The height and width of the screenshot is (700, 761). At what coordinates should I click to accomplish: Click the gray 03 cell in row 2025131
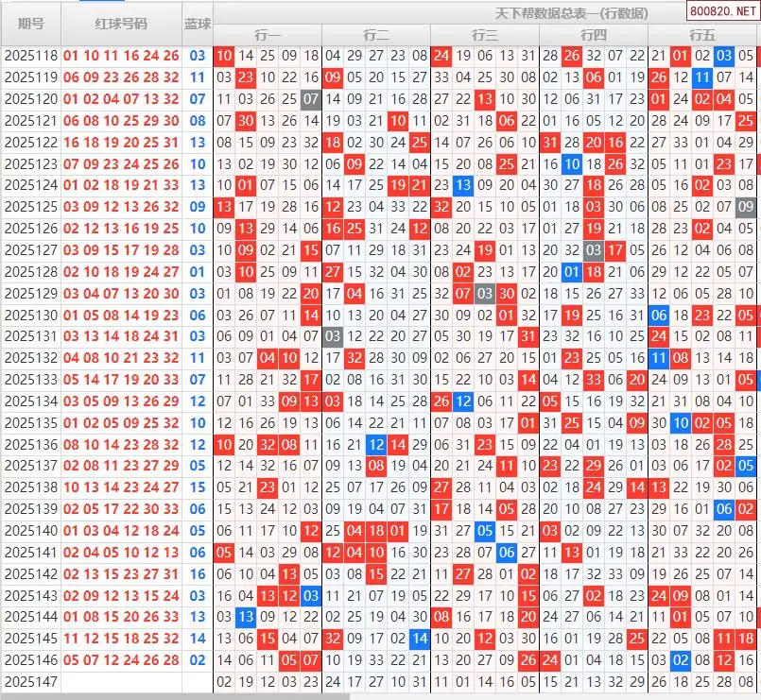pos(333,336)
